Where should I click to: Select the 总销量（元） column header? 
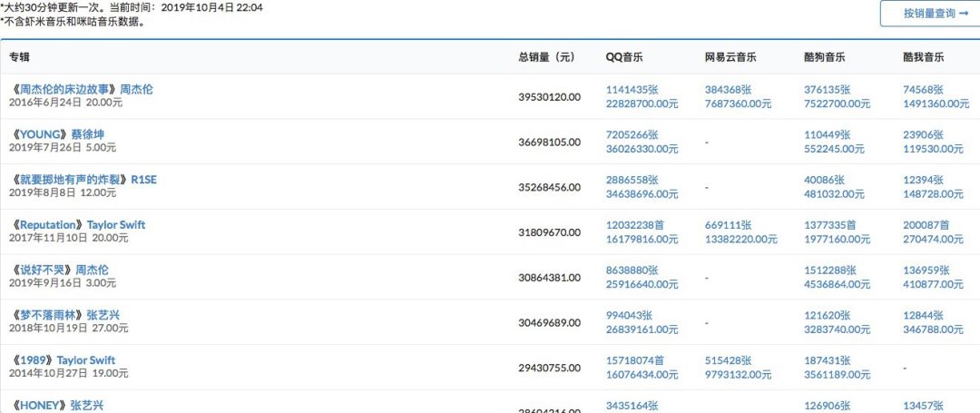[546, 57]
